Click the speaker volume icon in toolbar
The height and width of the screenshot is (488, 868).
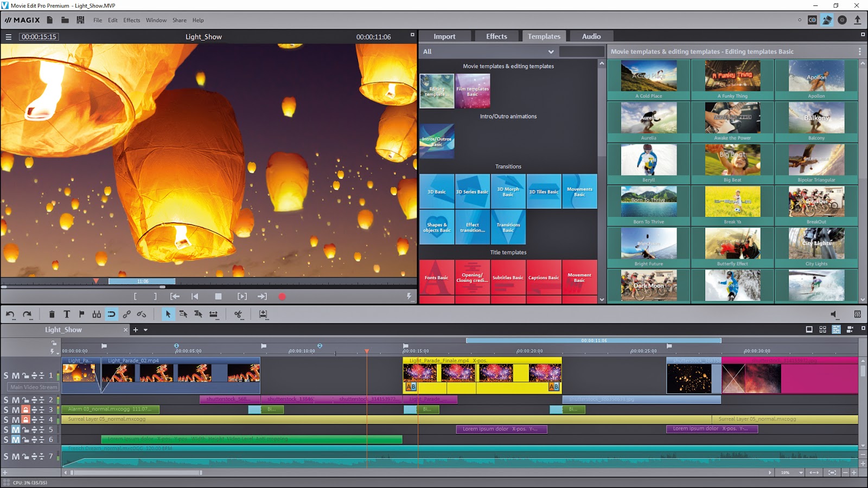834,314
